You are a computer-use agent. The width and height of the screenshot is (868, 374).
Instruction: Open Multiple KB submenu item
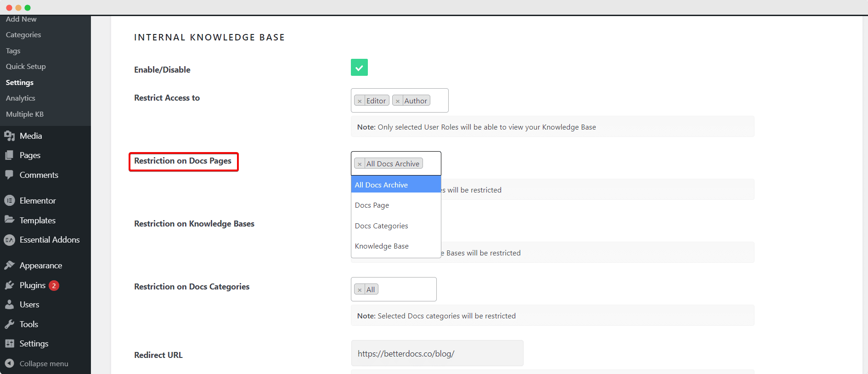(x=25, y=114)
